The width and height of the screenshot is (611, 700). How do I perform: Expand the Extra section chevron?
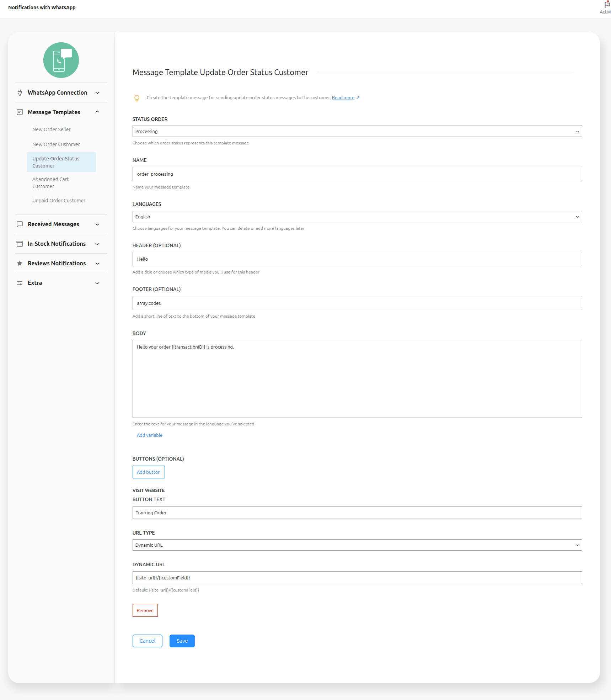97,283
